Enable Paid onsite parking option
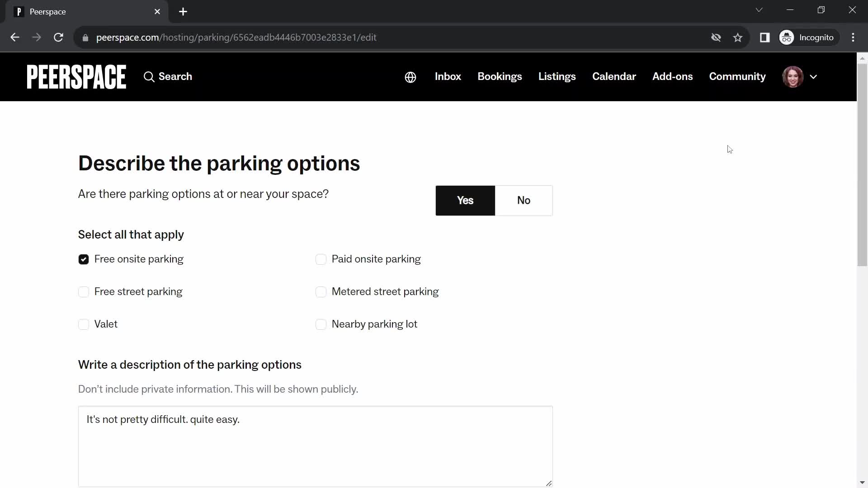Image resolution: width=868 pixels, height=488 pixels. coord(321,258)
